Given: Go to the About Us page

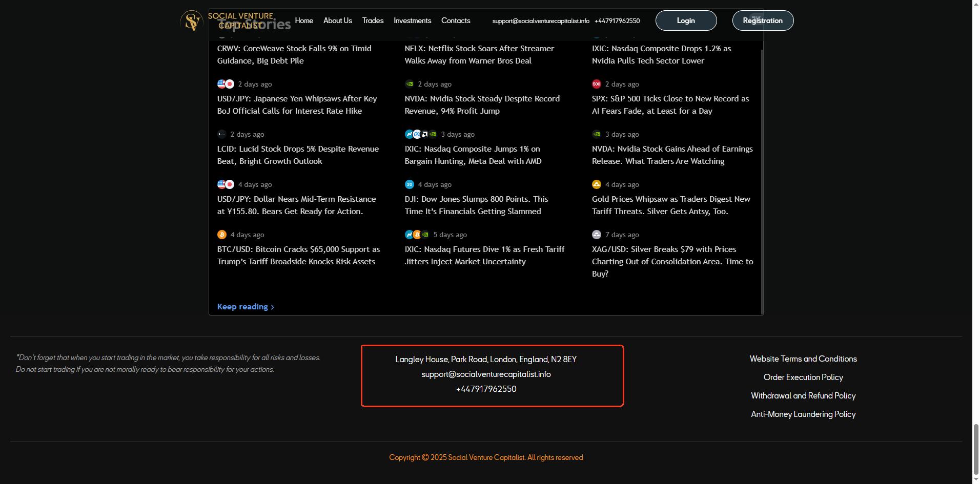Looking at the screenshot, I should point(337,20).
